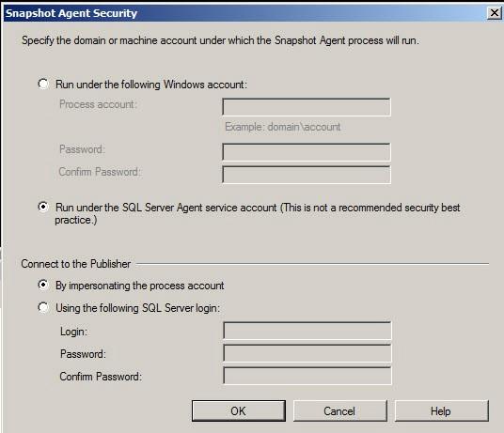Dismiss the dialog with Cancel
Viewport: 504px width, 433px height.
[340, 410]
